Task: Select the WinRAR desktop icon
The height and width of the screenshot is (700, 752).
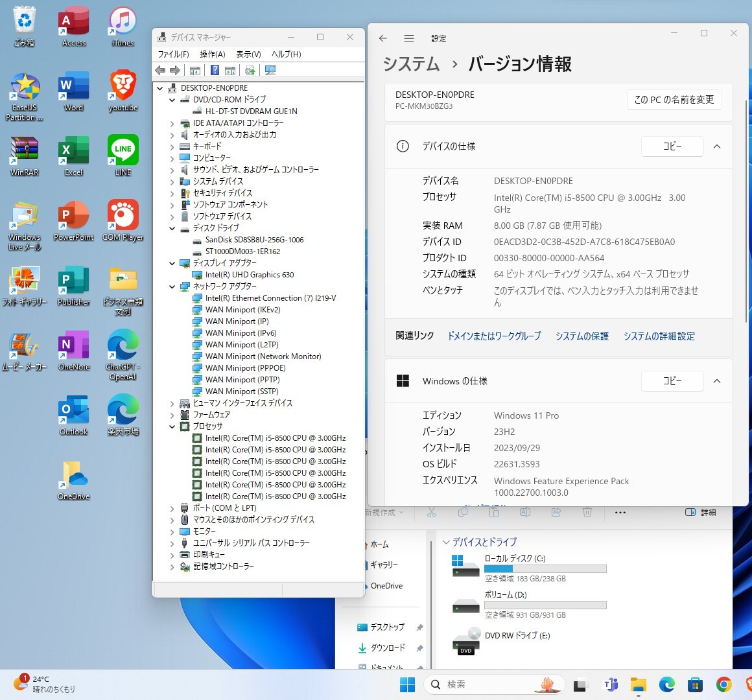Action: pos(25,156)
